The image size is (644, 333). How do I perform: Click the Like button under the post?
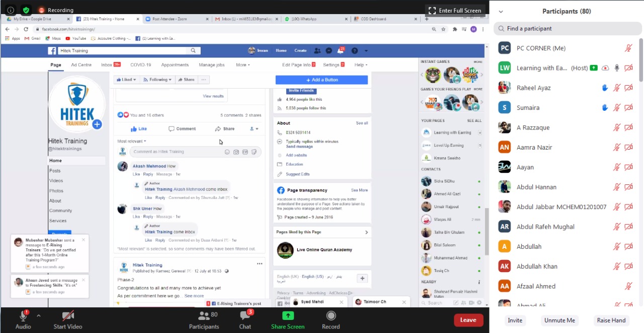138,129
